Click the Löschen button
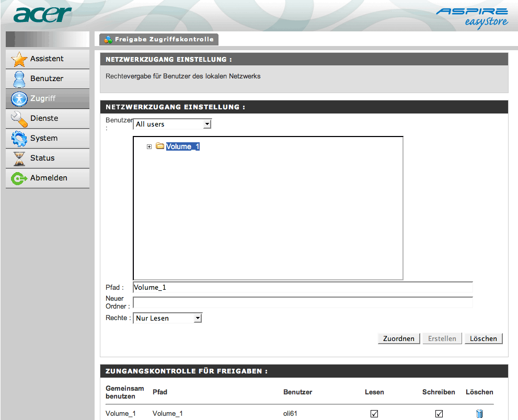Image resolution: width=518 pixels, height=420 pixels. pyautogui.click(x=483, y=338)
